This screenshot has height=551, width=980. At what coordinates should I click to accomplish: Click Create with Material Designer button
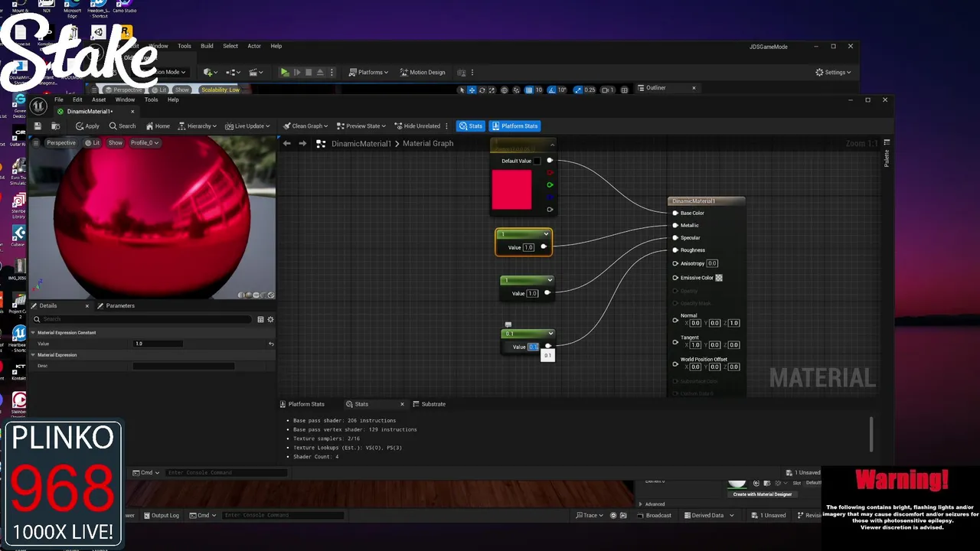[763, 494]
